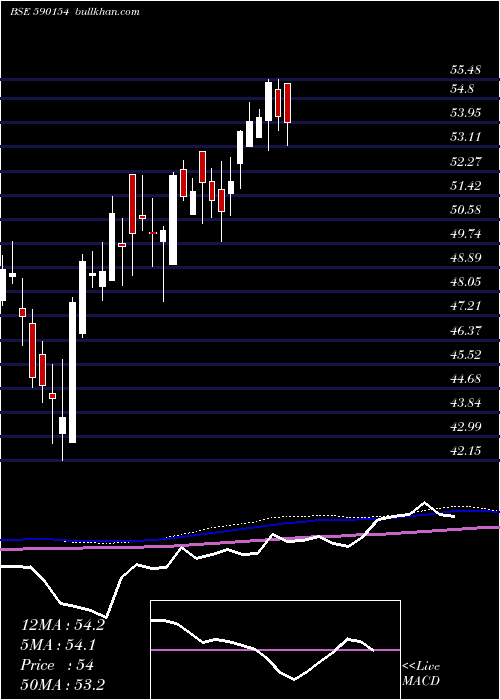The width and height of the screenshot is (500, 700).
Task: Click the Live MACD label
Action: click(421, 674)
